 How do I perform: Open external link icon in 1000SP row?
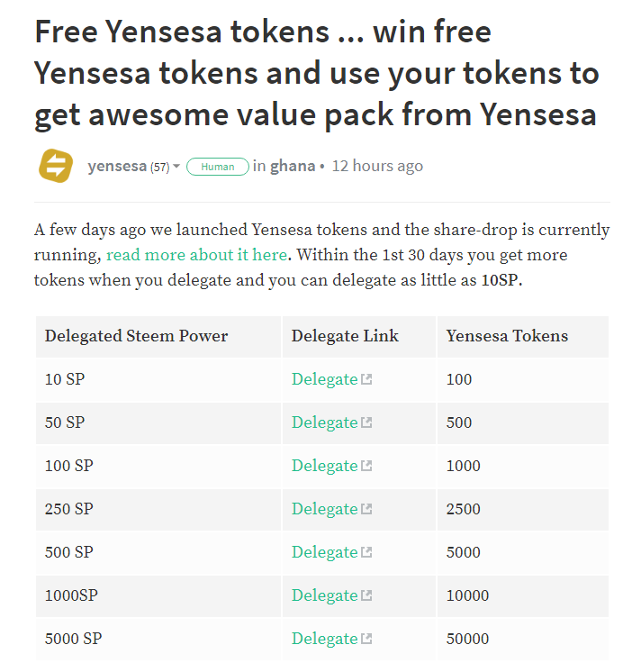tap(366, 595)
